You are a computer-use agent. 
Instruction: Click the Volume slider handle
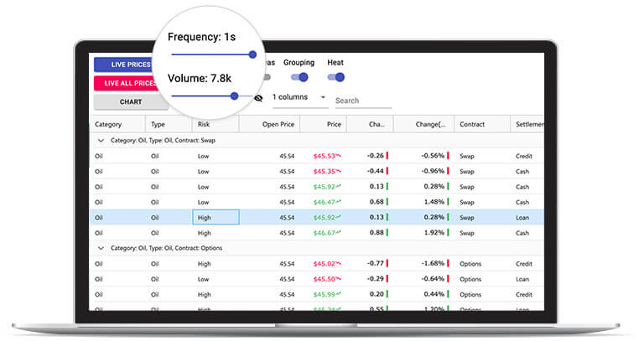coord(234,96)
